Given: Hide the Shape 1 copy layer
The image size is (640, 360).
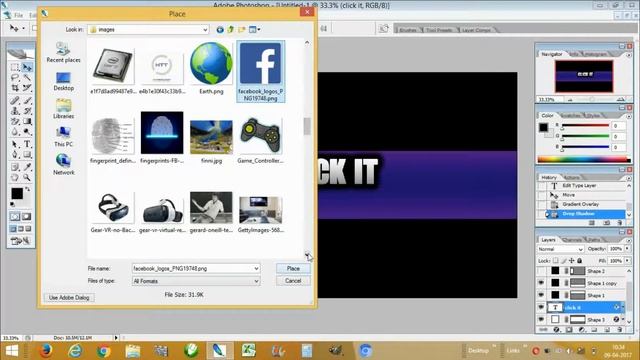Looking at the screenshot, I should (x=542, y=282).
